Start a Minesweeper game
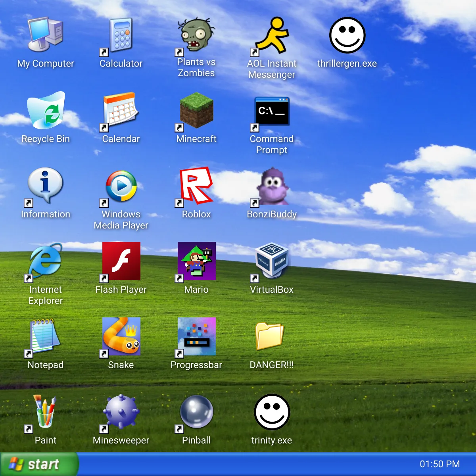The height and width of the screenshot is (476, 476). click(121, 413)
